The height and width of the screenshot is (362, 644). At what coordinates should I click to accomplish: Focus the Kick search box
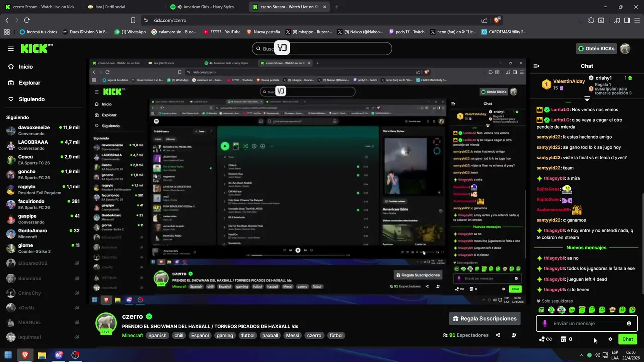coord(322,49)
